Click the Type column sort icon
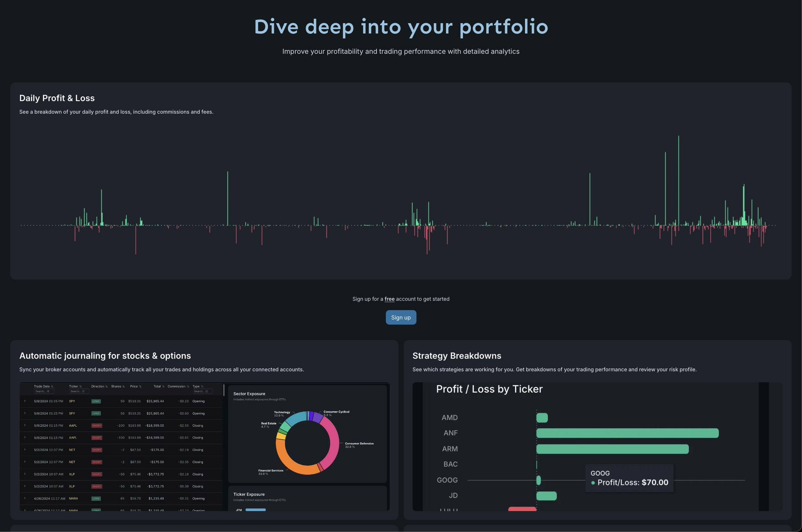Viewport: 802px width, 532px height. [202, 386]
